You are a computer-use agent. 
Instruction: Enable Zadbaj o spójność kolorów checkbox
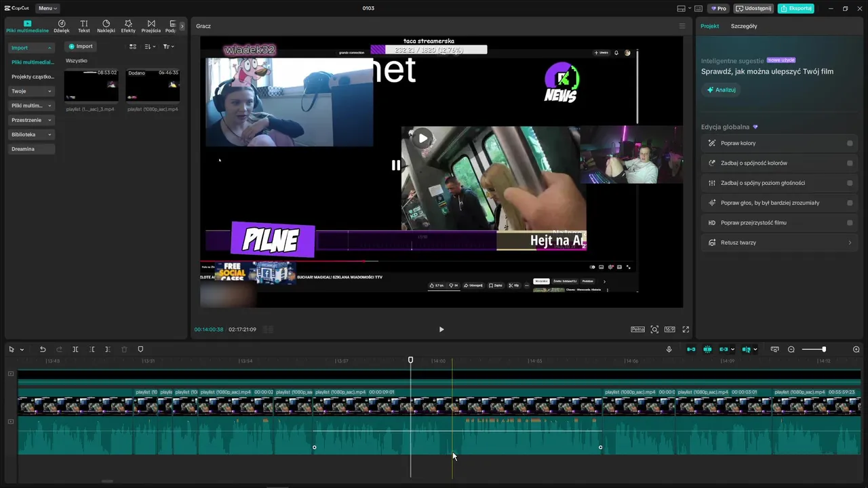tap(850, 163)
